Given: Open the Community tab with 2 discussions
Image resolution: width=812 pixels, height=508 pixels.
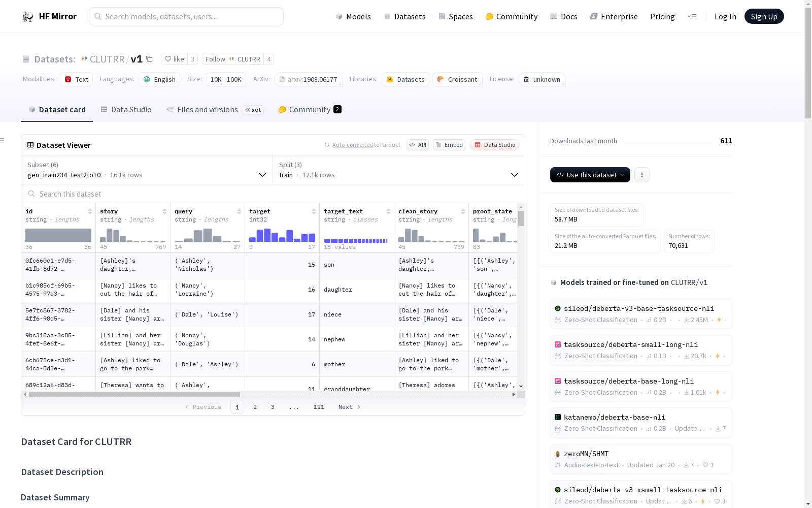Looking at the screenshot, I should pos(310,110).
